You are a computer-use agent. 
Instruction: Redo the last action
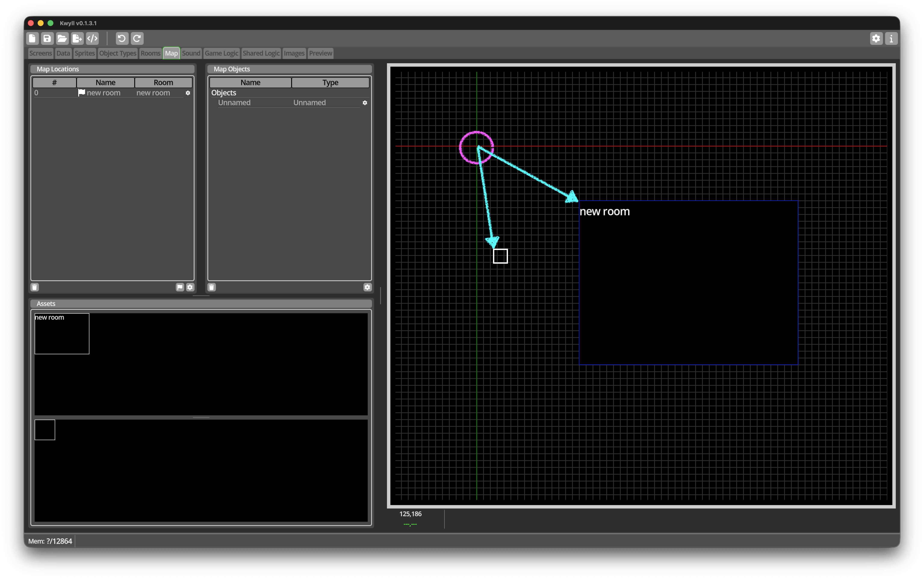(137, 38)
